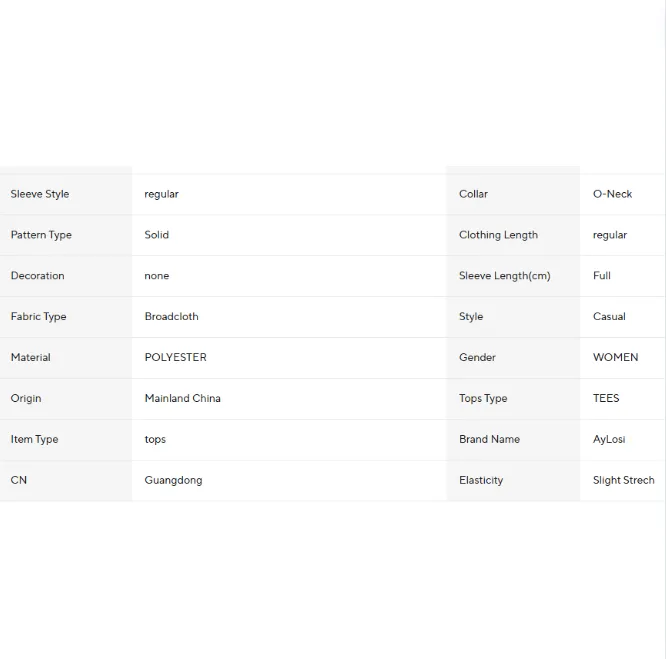Select the 'Broadcloth' fabric type value
This screenshot has height=659, width=666.
[x=172, y=316]
